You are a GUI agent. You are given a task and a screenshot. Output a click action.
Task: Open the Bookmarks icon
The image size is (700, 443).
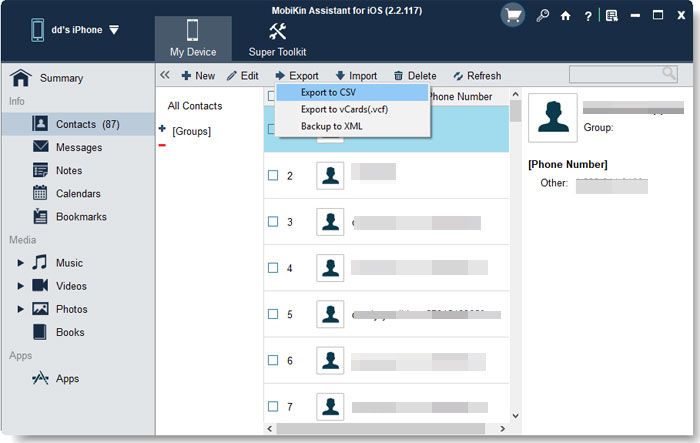click(x=40, y=216)
